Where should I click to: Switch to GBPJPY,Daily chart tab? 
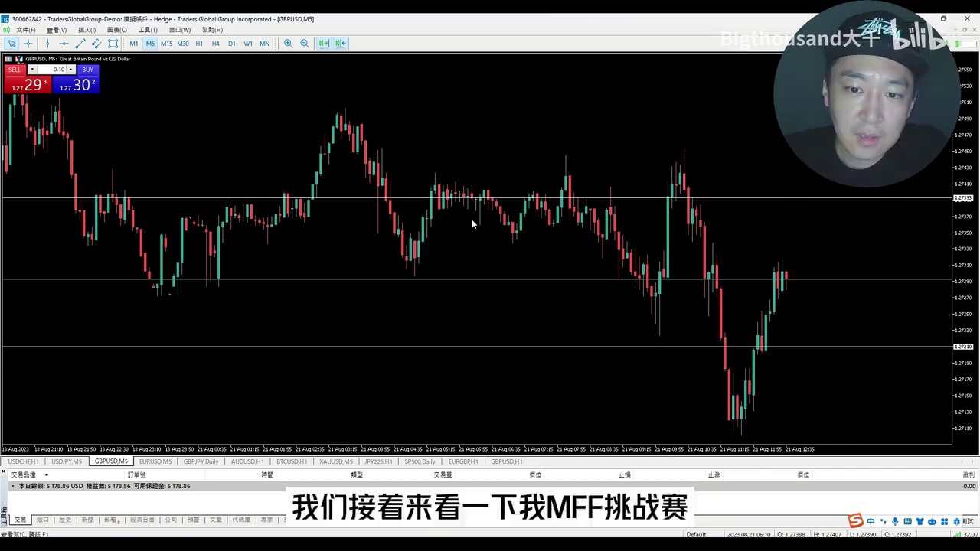(201, 461)
